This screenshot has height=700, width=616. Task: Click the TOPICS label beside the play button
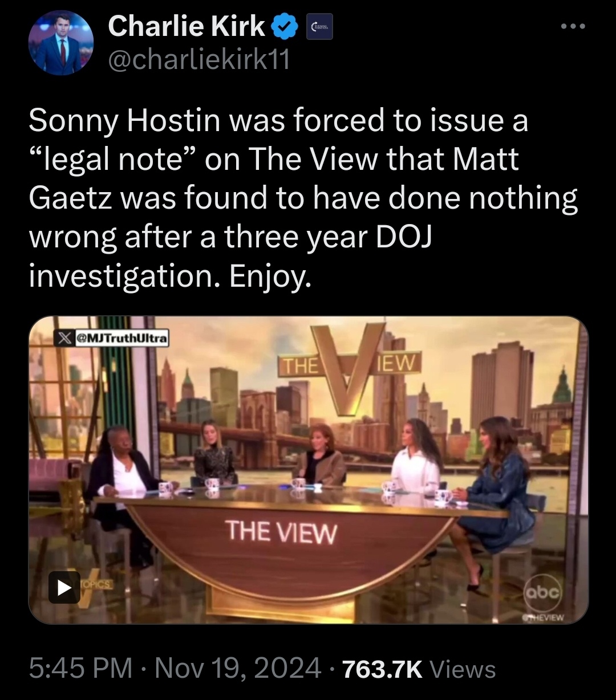98,585
